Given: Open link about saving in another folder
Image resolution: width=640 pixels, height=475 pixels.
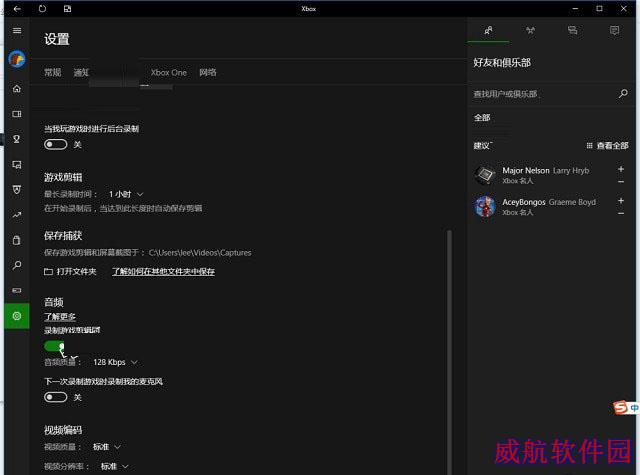Looking at the screenshot, I should pos(163,271).
